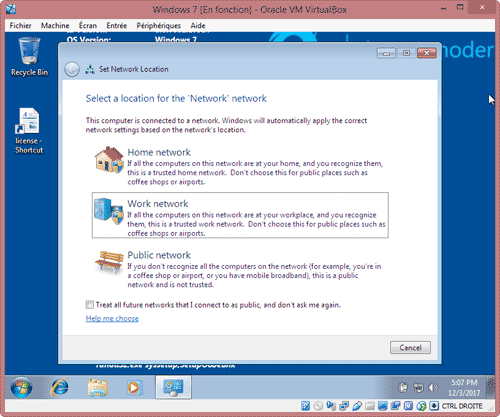Click VirtualBox USB devices indicator
Screen dimensions: 500x417
(357, 406)
